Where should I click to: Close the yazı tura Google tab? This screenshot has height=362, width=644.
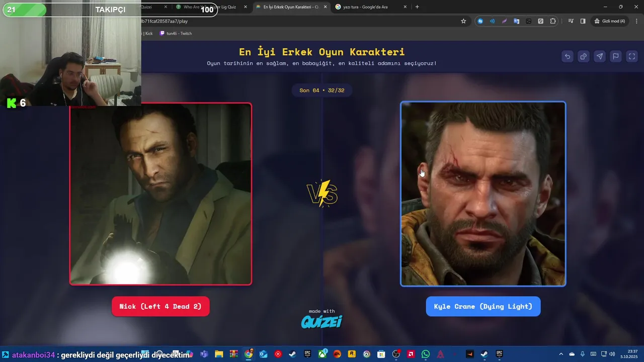click(405, 7)
